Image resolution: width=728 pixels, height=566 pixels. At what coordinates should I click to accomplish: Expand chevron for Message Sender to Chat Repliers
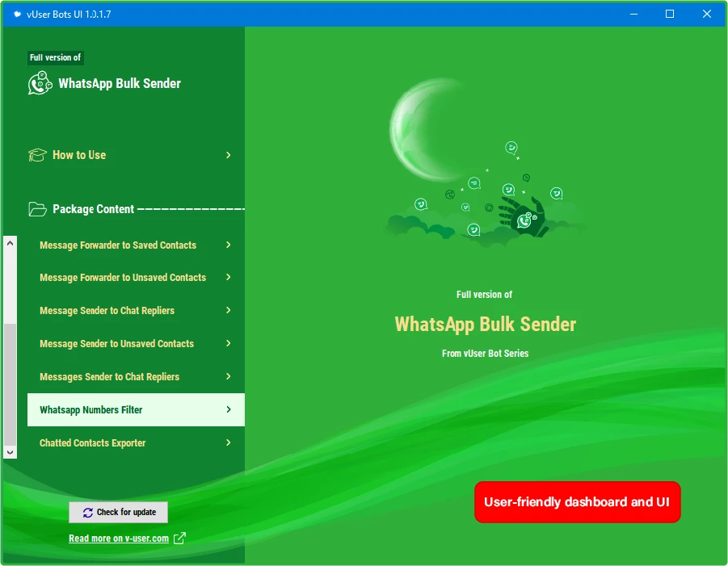pos(229,310)
